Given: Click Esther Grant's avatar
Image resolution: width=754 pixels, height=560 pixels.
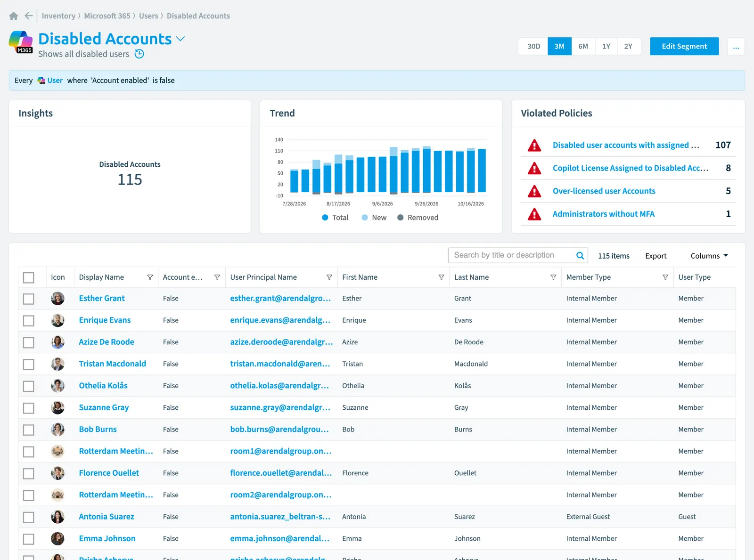Looking at the screenshot, I should [x=57, y=299].
